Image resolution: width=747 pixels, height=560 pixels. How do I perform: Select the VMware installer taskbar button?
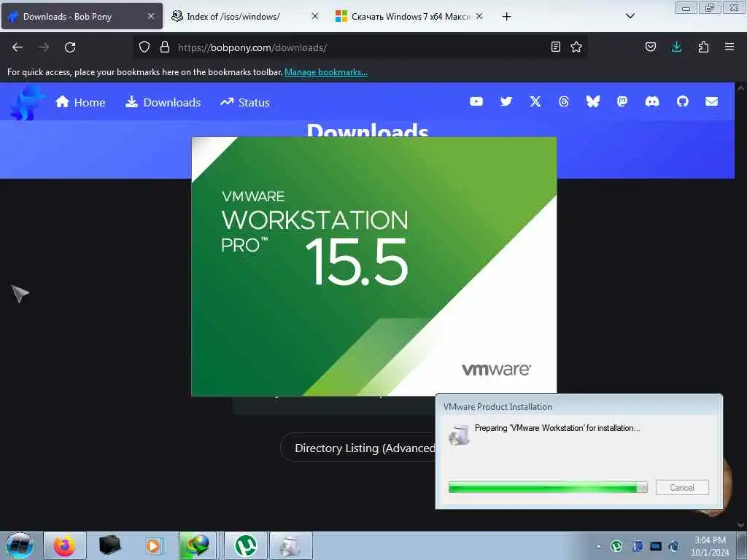[x=291, y=545]
